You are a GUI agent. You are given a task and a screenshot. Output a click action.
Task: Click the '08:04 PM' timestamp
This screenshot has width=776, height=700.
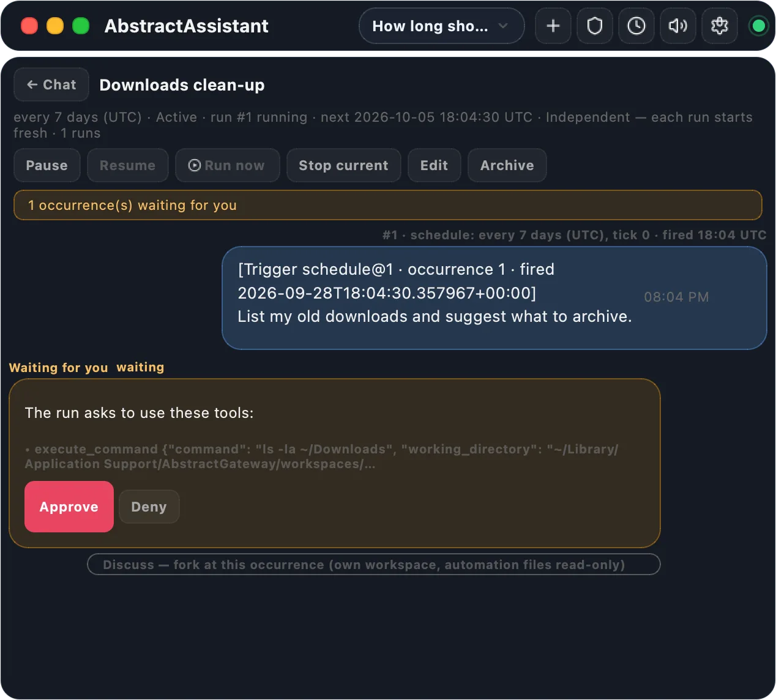(x=676, y=297)
